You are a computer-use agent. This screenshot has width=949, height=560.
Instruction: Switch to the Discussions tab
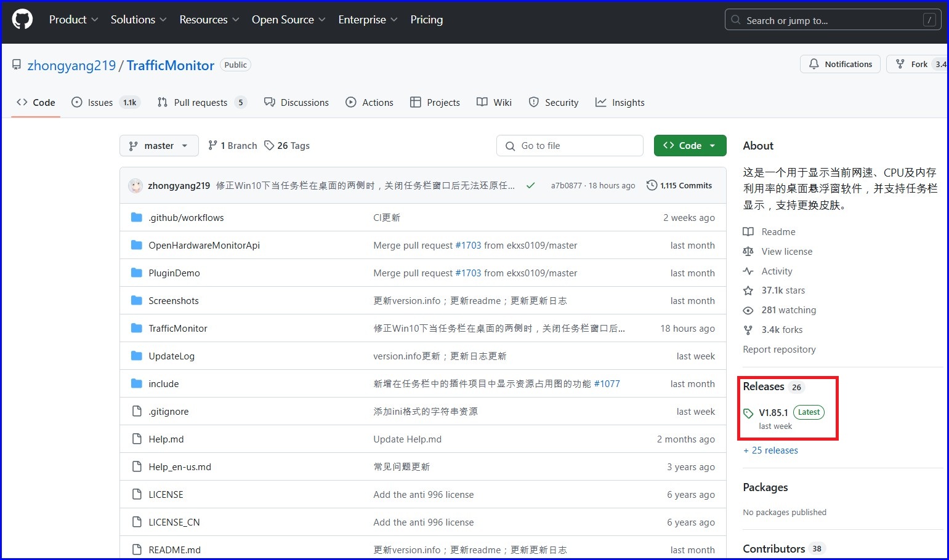(x=296, y=102)
